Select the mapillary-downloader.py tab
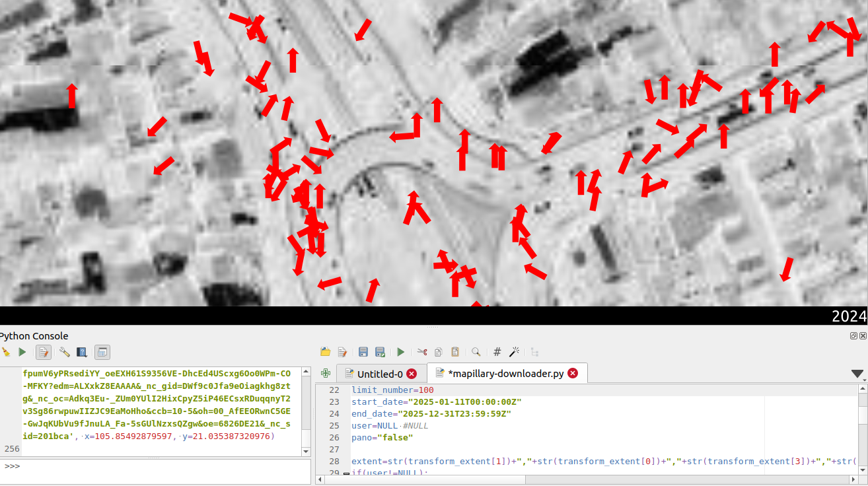The image size is (868, 486). coord(506,373)
